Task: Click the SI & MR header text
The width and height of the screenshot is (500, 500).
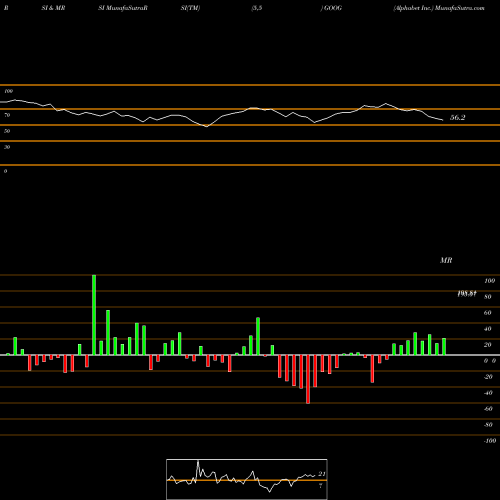Action: (x=53, y=8)
